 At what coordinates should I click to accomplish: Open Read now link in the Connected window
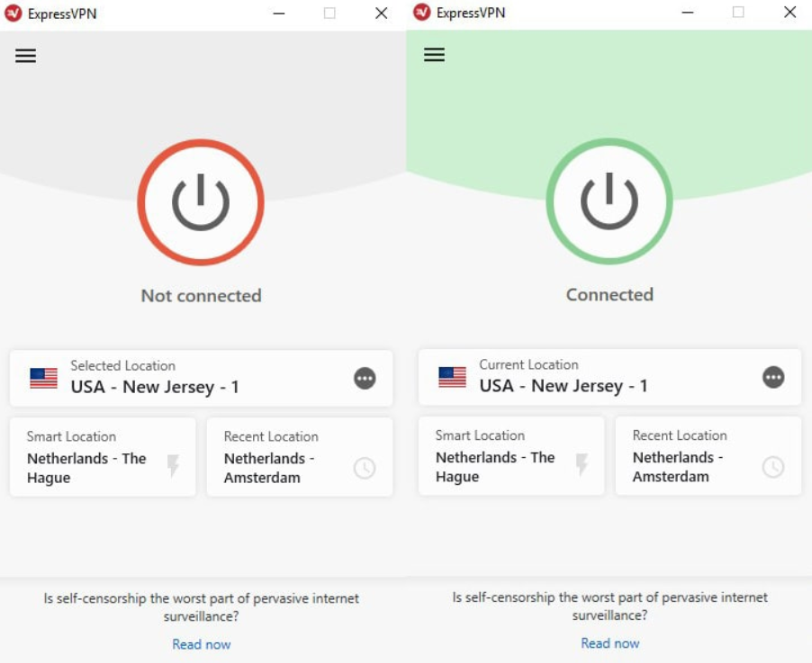pyautogui.click(x=610, y=643)
